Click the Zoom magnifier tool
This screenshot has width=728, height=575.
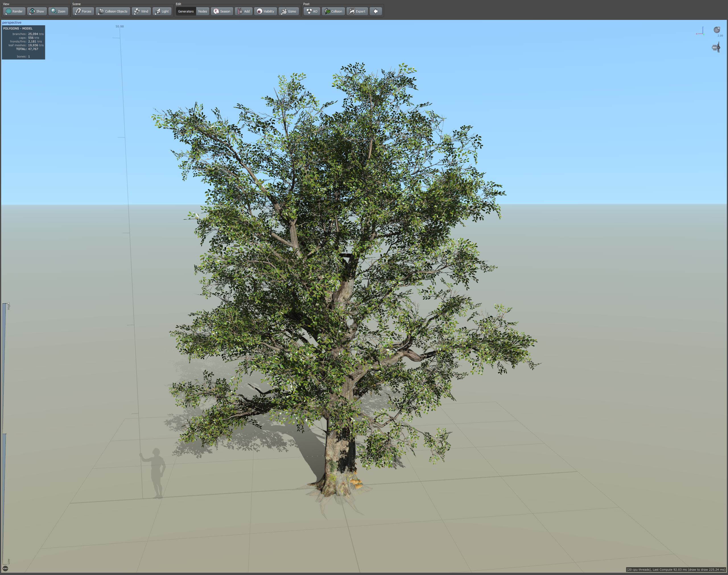(58, 11)
